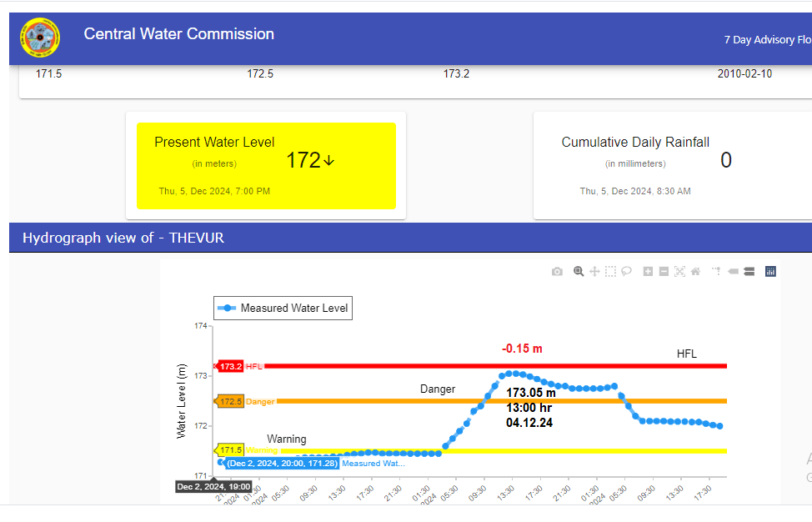Enable compare data on hover
The image size is (812, 522).
(749, 272)
